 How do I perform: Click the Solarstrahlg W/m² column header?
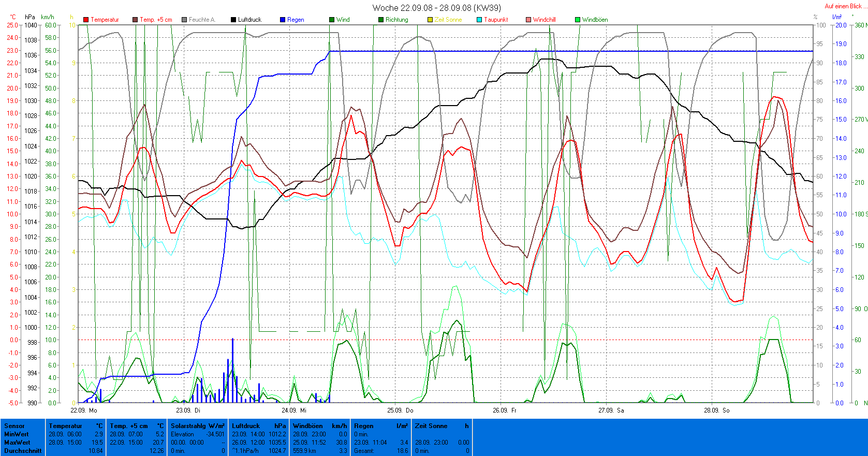[x=198, y=426]
